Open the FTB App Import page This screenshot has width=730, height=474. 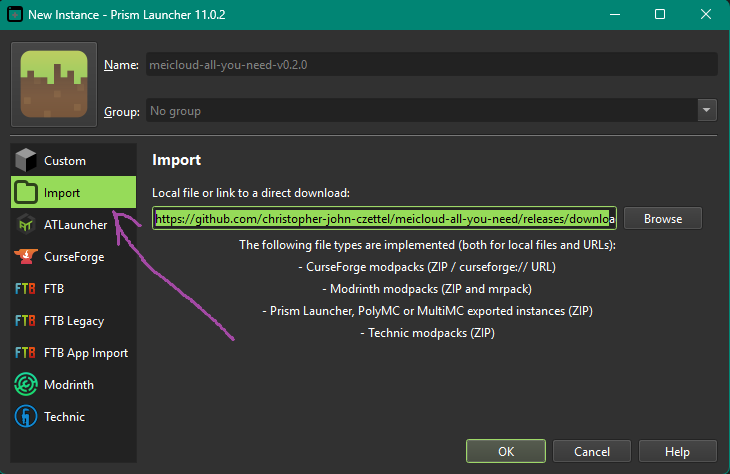click(x=74, y=352)
